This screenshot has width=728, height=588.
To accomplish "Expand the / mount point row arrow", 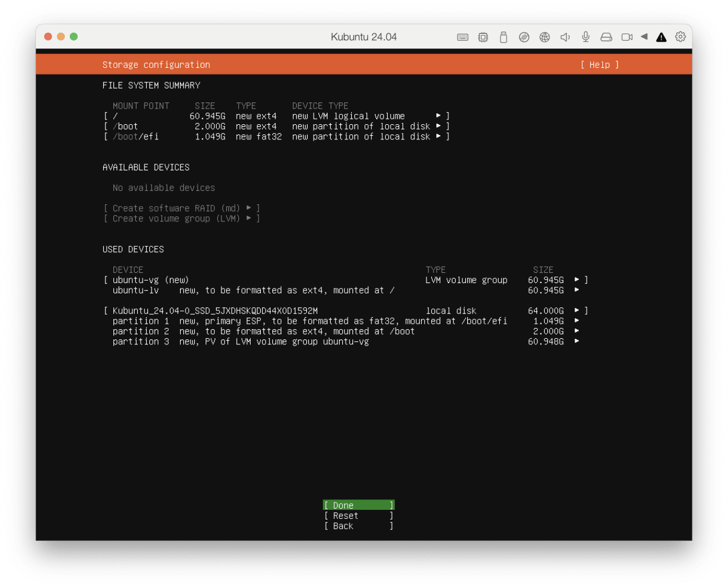I will [439, 116].
